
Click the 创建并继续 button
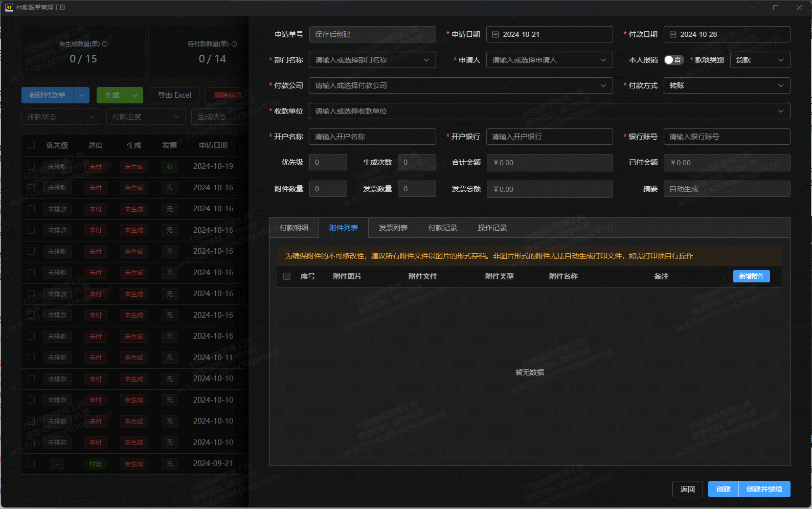(764, 489)
